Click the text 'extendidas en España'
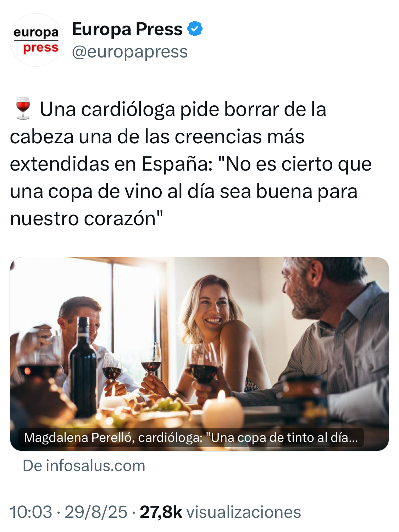Screen dimensions: 399x532 tap(111, 164)
